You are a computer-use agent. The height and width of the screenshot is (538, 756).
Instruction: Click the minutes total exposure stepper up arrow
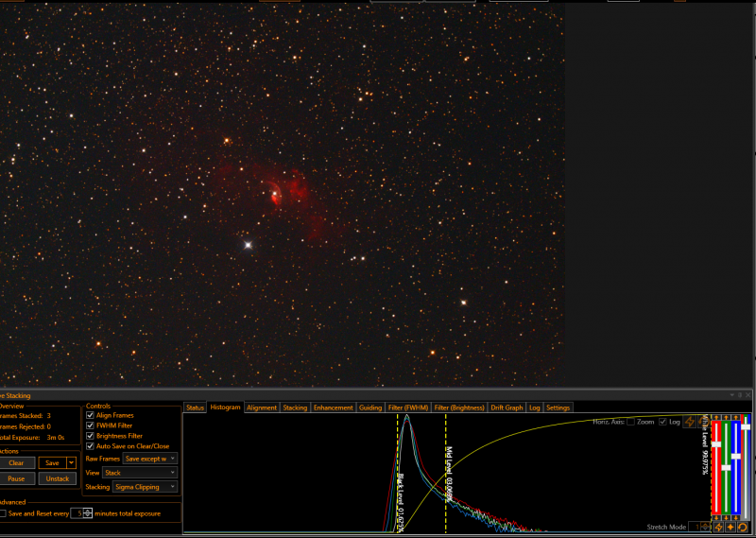tap(88, 511)
